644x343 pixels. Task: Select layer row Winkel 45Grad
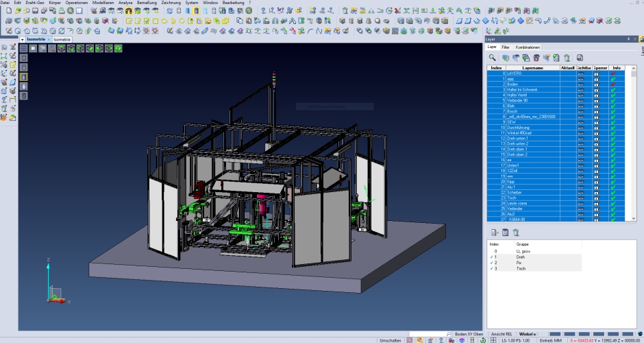tap(556, 133)
